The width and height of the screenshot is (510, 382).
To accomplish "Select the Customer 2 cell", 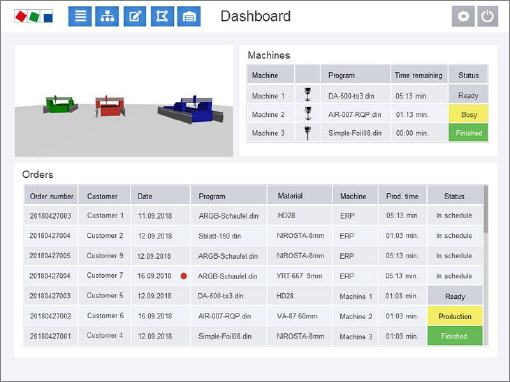I will 105,235.
